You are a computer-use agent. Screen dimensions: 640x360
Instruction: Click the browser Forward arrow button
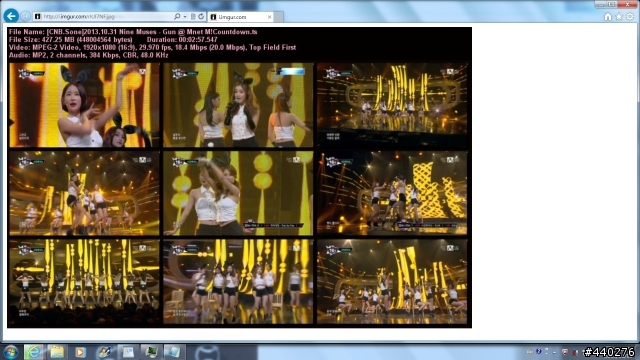coord(25,16)
